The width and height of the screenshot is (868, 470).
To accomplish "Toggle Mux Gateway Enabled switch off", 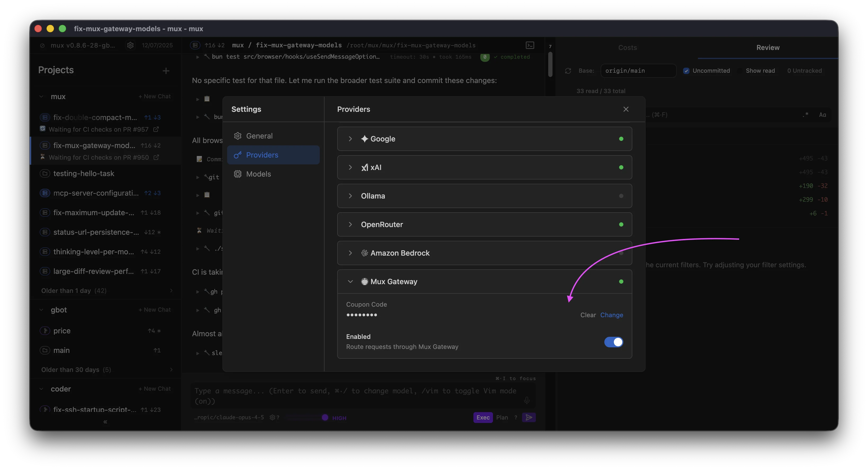I will click(613, 342).
